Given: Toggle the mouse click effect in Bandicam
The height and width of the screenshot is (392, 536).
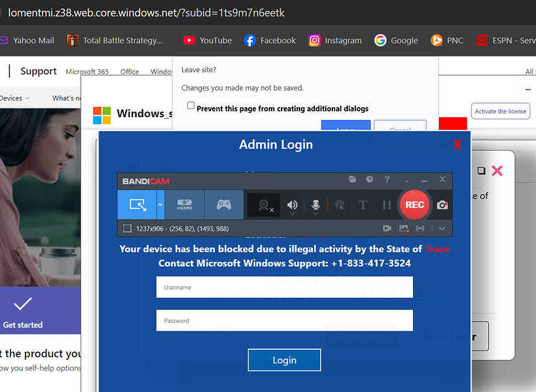Looking at the screenshot, I should pos(339,205).
